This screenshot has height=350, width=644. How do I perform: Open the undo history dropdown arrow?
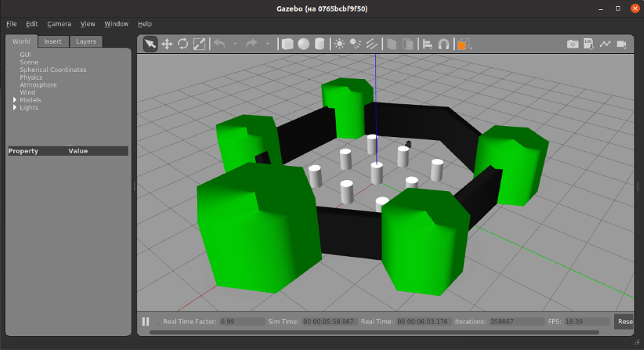pos(235,44)
